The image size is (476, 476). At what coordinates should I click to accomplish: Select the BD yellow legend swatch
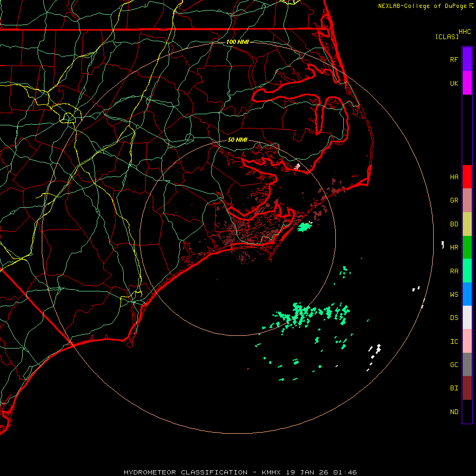tap(467, 224)
